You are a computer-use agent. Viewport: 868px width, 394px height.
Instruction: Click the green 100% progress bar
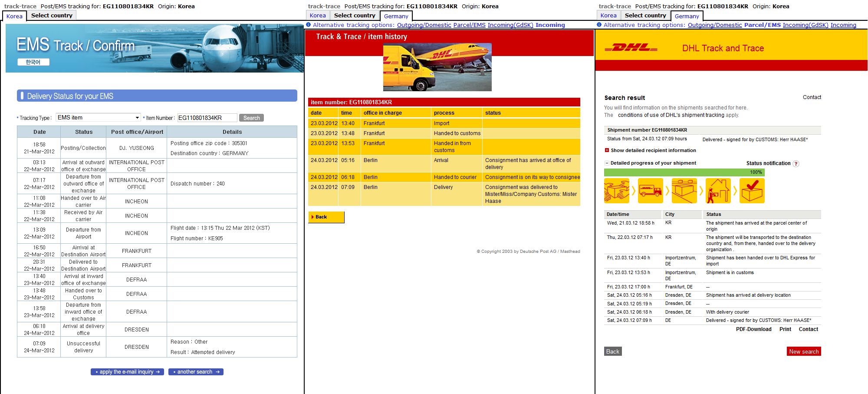coord(684,172)
